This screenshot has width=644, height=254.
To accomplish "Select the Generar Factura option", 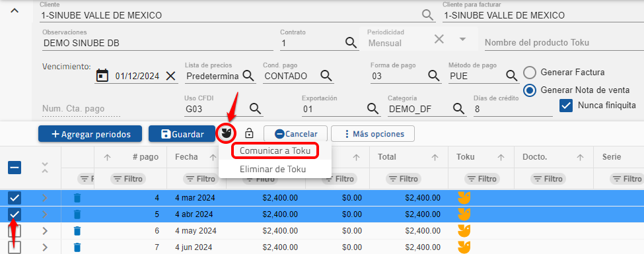I will pos(530,73).
